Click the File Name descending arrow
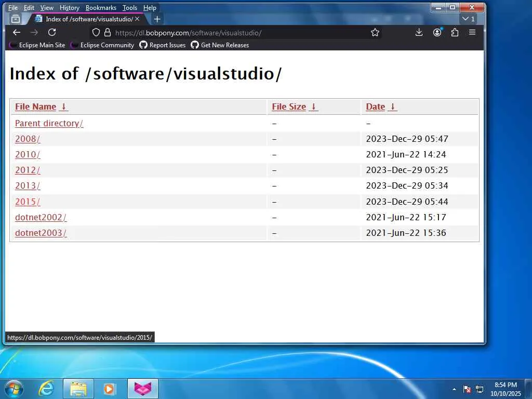 click(63, 107)
